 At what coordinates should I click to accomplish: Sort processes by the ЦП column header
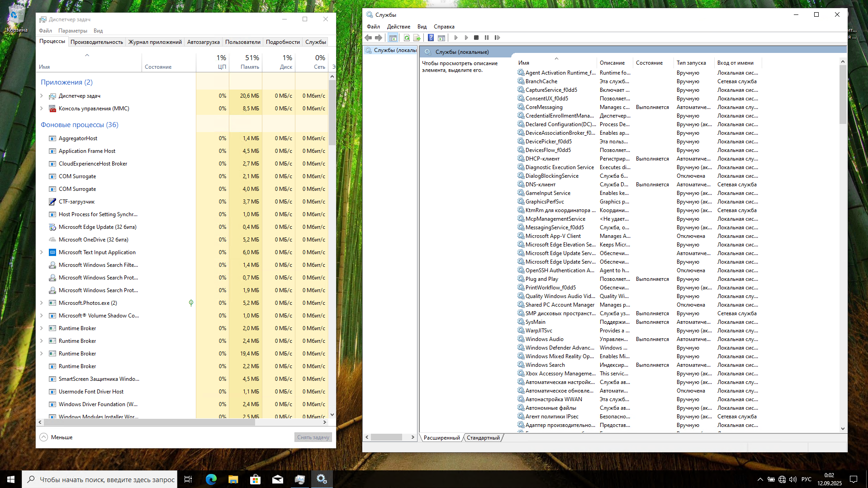[213, 62]
